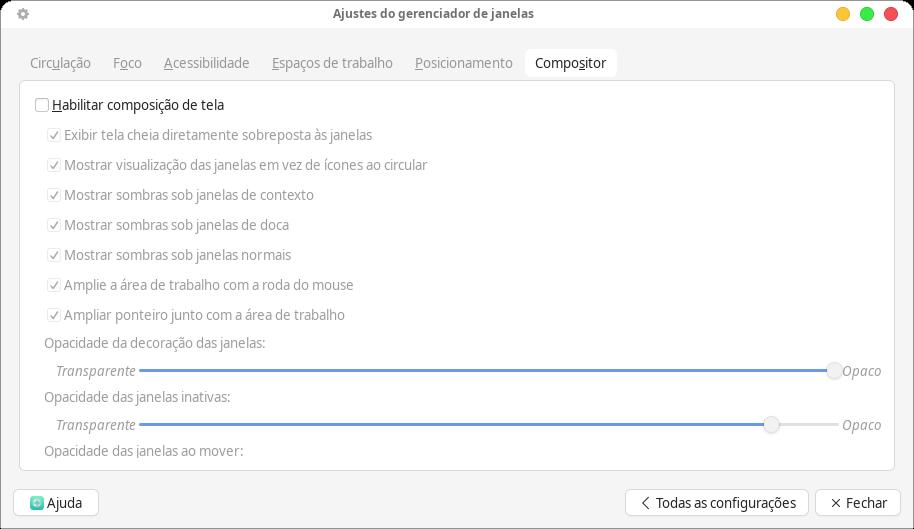
Task: Toggle Exibir tela cheia diretamente sobreposta
Action: (54, 135)
